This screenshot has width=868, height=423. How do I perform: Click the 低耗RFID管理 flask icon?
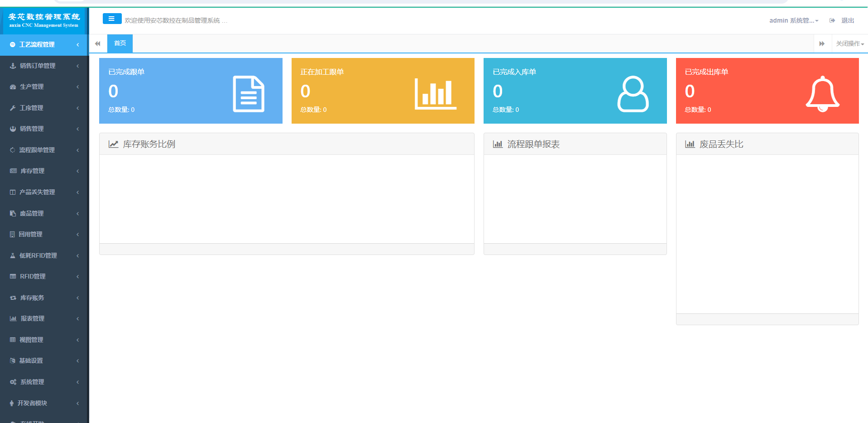click(x=13, y=255)
